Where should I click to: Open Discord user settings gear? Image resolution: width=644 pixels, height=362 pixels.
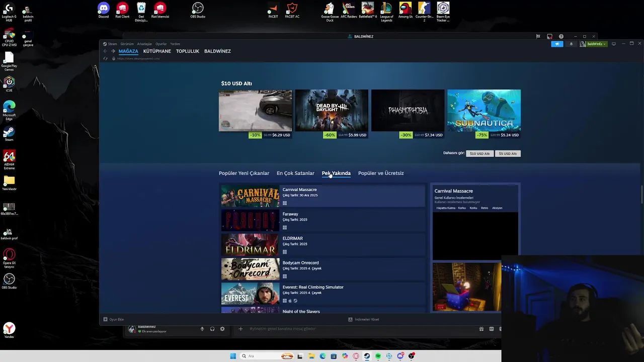point(222,329)
